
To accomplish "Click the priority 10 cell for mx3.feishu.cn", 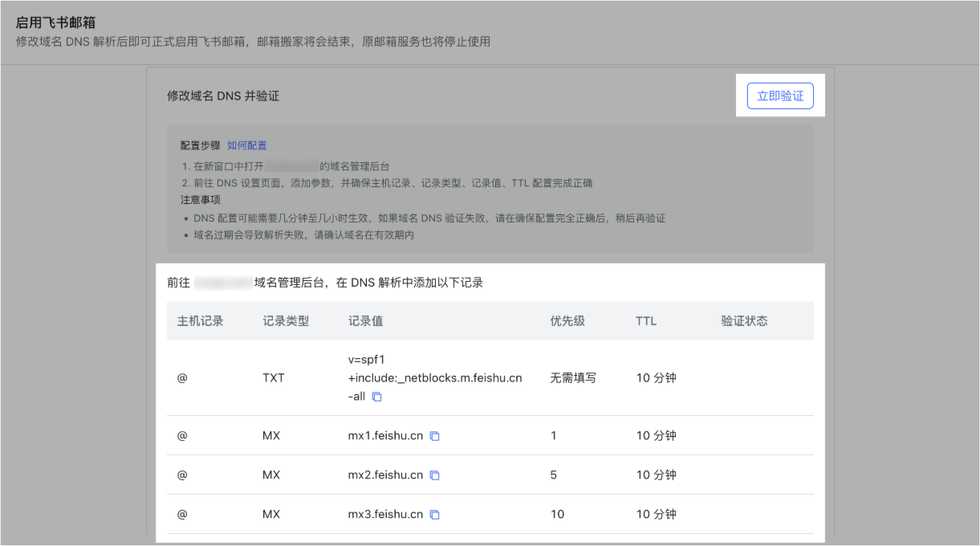I will tap(557, 515).
